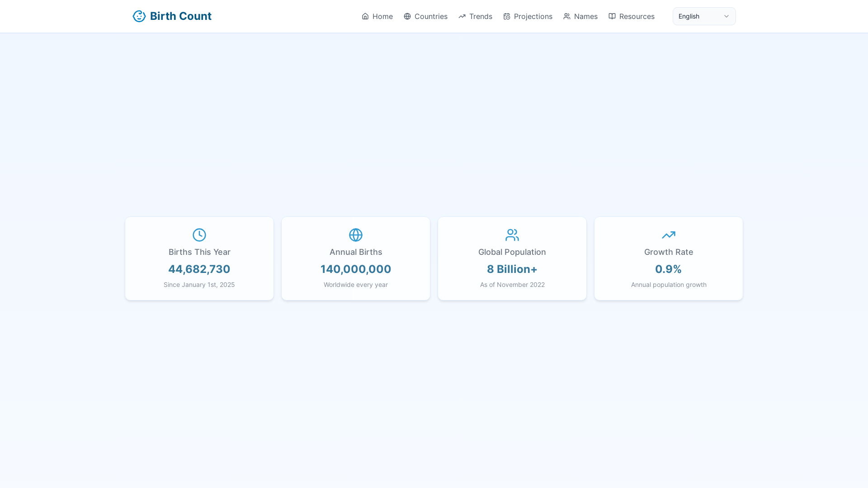The height and width of the screenshot is (488, 868).
Task: Click the 0.9% growth rate value
Action: tap(669, 269)
